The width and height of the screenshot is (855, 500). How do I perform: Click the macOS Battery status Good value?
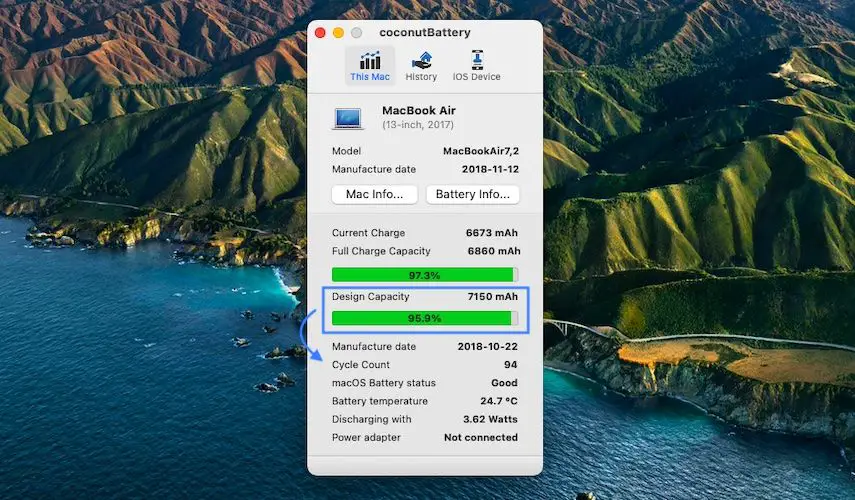(504, 383)
